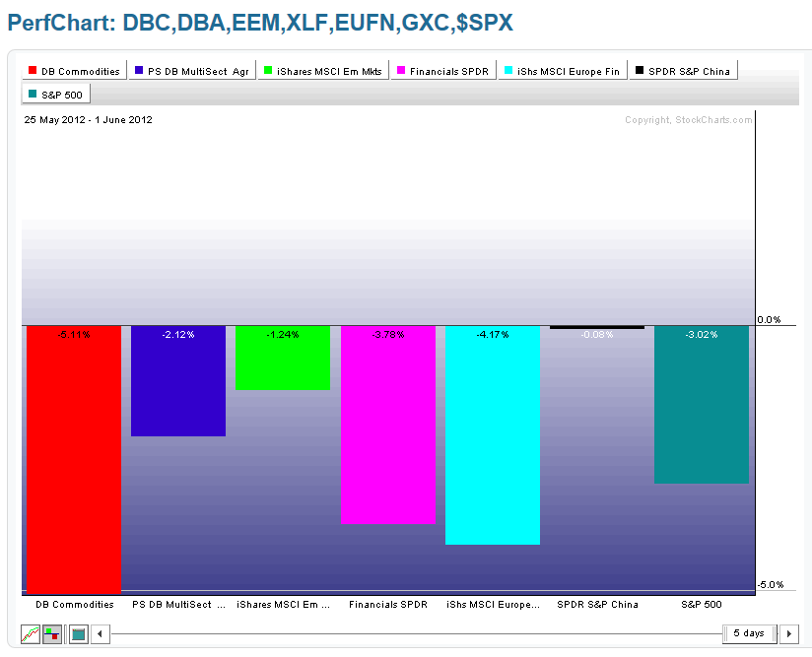This screenshot has height=657, width=812.
Task: Toggle the SPDR S&P China legend tab
Action: [x=683, y=71]
